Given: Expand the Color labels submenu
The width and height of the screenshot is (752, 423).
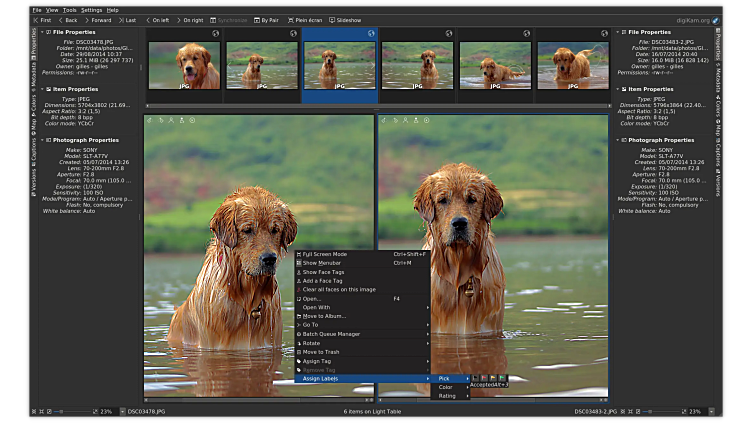Looking at the screenshot, I should (x=446, y=387).
